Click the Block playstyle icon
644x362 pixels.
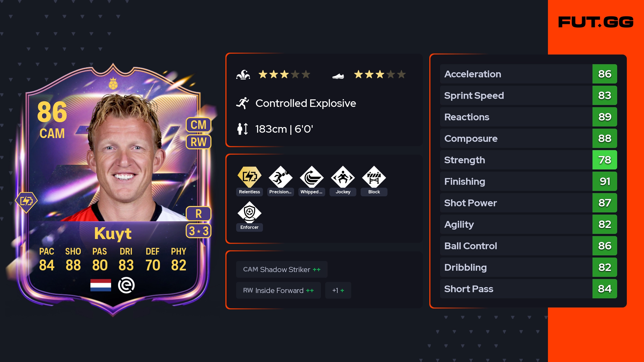tap(374, 177)
